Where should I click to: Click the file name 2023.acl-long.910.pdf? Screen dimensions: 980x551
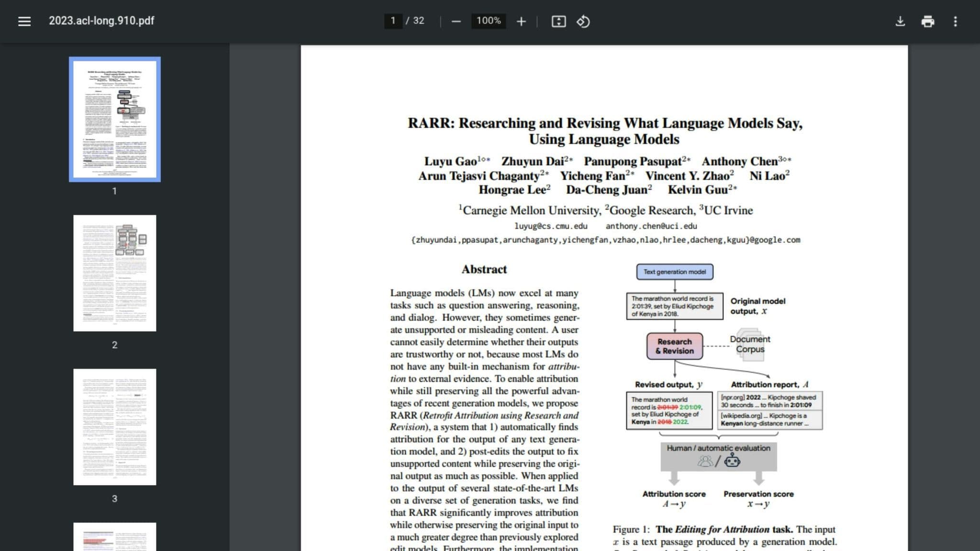(101, 21)
